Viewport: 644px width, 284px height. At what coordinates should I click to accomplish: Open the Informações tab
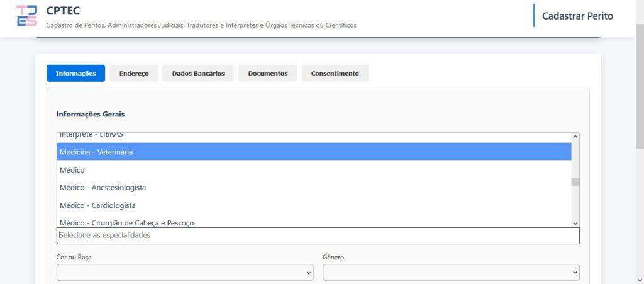point(75,74)
